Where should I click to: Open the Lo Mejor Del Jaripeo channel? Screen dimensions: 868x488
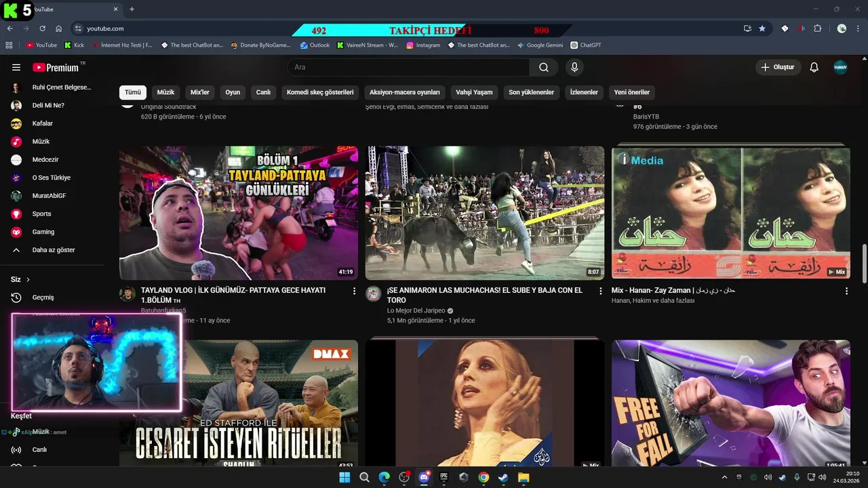point(416,310)
